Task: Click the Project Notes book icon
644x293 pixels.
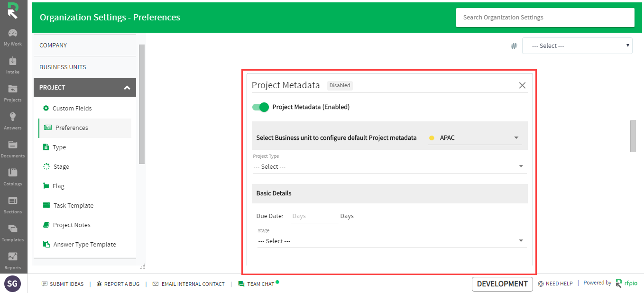Action: pos(46,225)
